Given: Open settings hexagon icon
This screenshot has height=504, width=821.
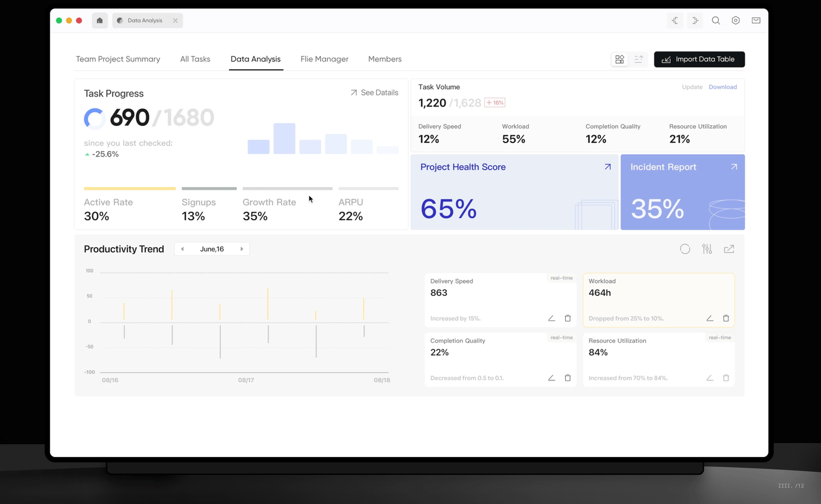Looking at the screenshot, I should pos(736,21).
